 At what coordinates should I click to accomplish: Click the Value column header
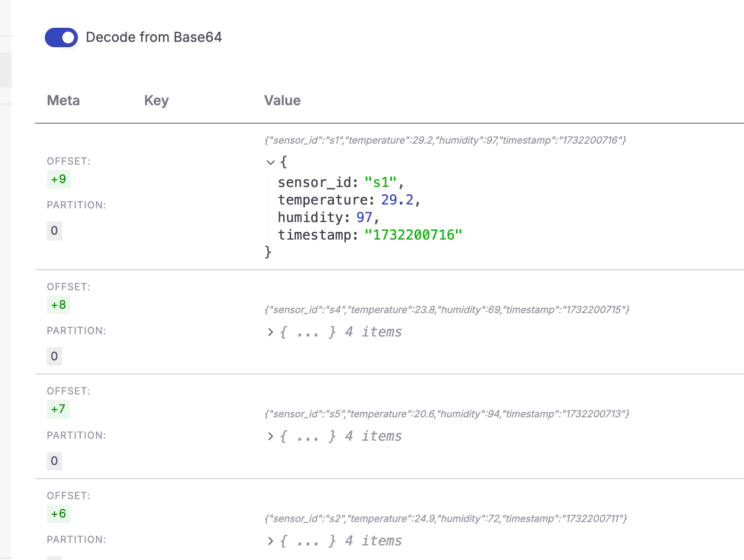[x=282, y=100]
